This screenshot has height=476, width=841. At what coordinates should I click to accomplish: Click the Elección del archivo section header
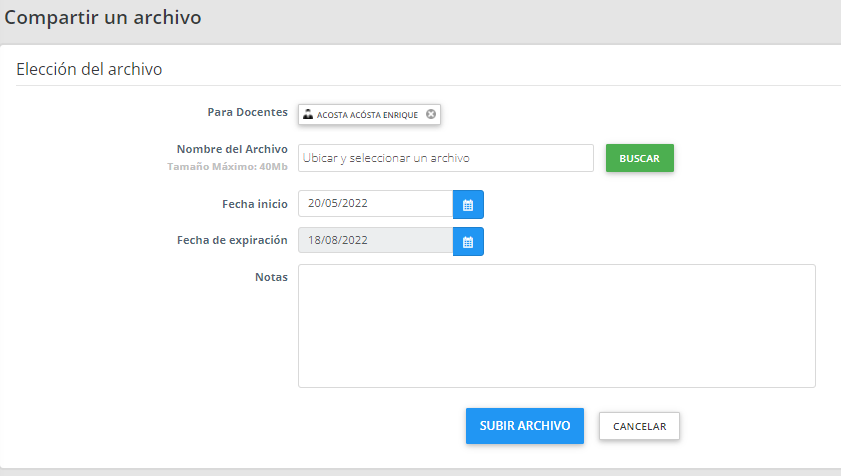click(89, 70)
